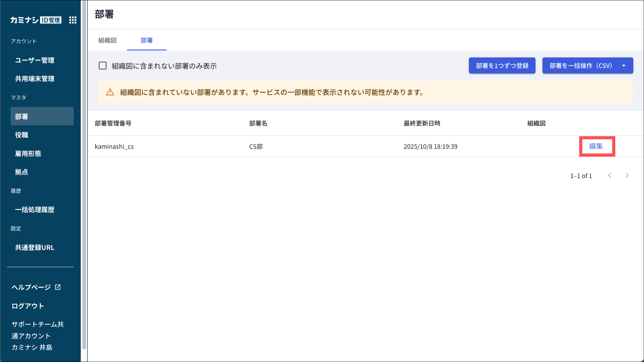Click the カミナシ ID管理 logo
The image size is (644, 362).
point(36,20)
